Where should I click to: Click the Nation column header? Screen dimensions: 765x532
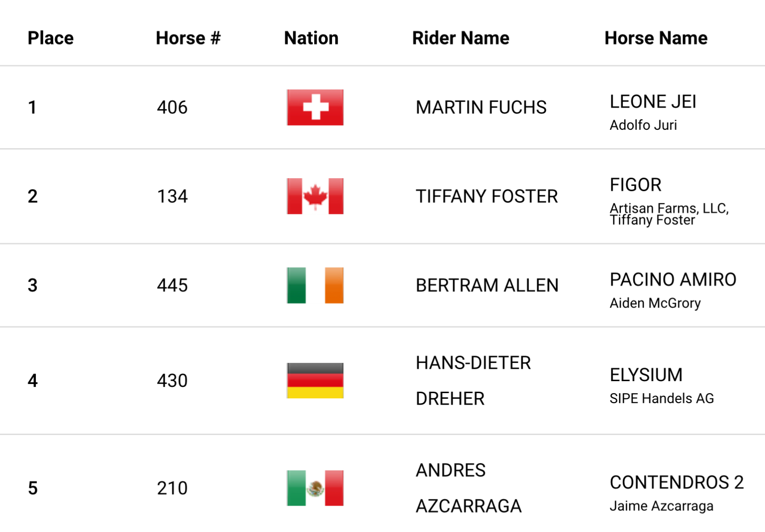[311, 38]
